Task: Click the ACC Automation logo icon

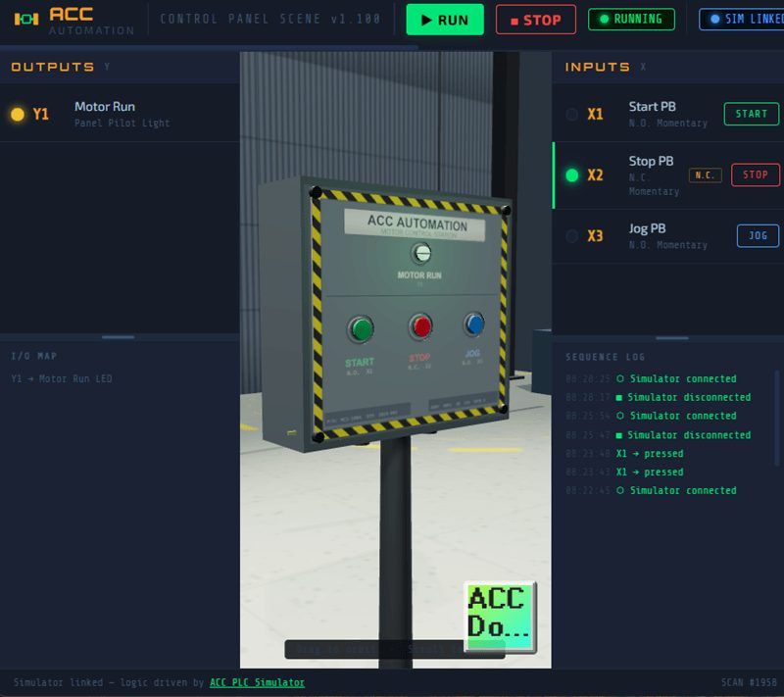Action: [26, 19]
